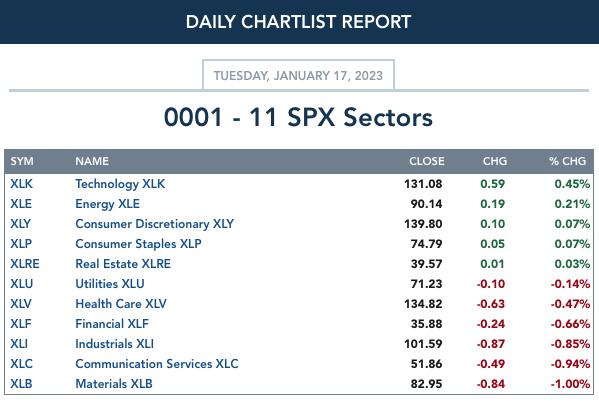Open the Energy XLE name link
The width and height of the screenshot is (599, 402).
tap(107, 204)
